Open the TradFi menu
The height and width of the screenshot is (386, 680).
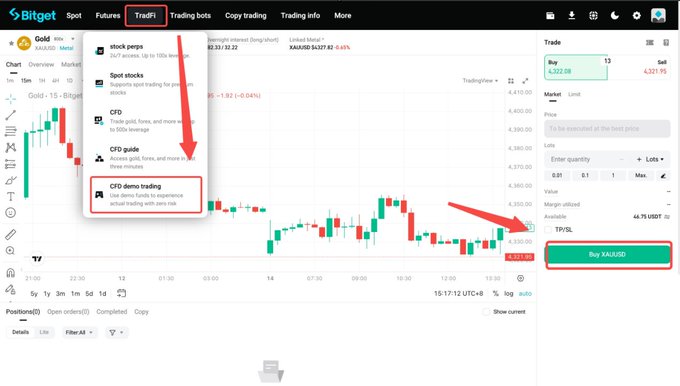pos(145,16)
